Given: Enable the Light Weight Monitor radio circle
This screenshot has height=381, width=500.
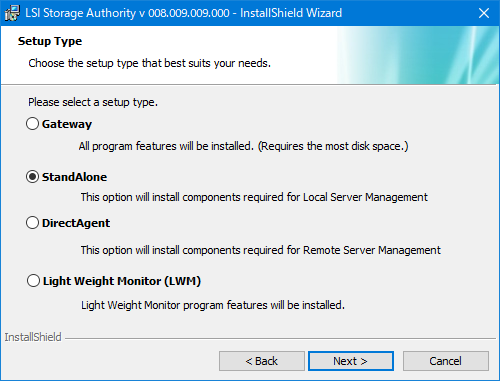Looking at the screenshot, I should [33, 281].
